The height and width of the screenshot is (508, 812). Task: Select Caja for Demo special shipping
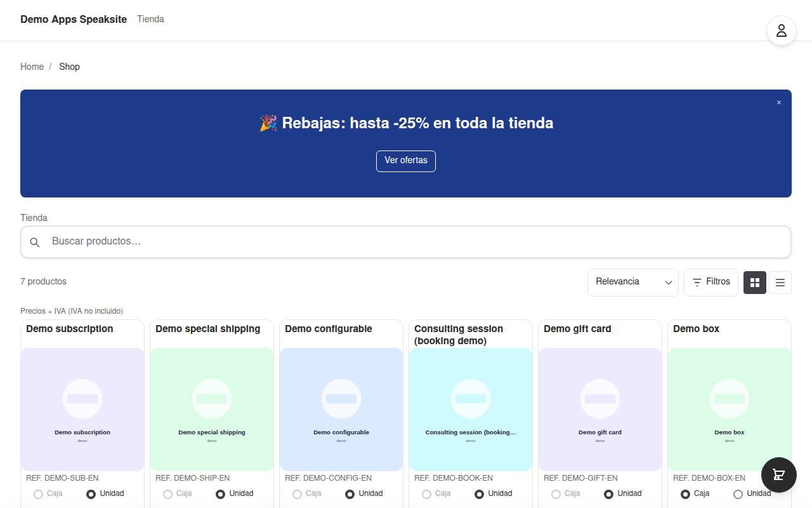pos(178,493)
